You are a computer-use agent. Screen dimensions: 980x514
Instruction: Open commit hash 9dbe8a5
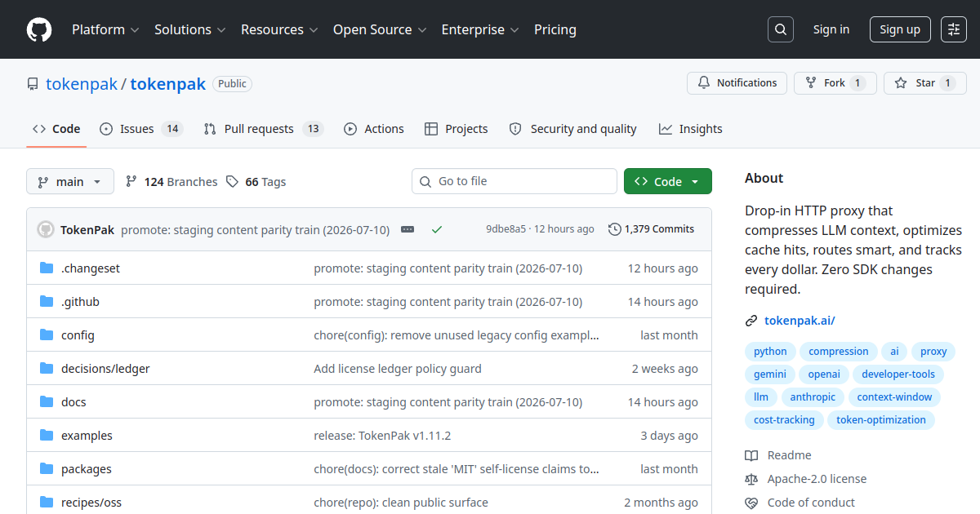506,229
